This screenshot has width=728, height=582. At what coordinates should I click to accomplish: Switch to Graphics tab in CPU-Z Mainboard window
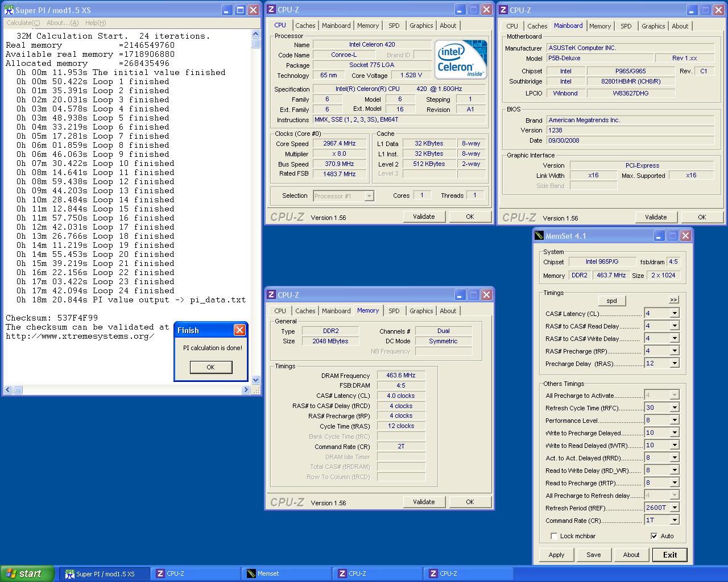[653, 26]
